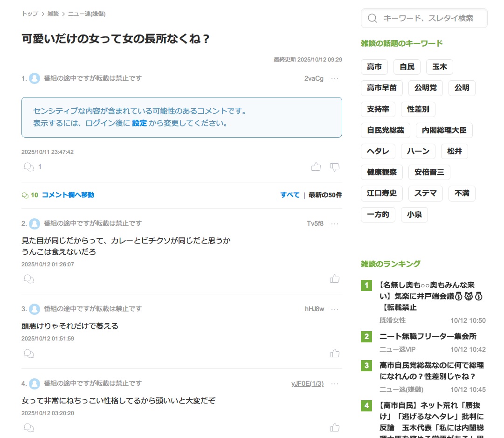Select 最新の50件 comment filter

(x=325, y=195)
